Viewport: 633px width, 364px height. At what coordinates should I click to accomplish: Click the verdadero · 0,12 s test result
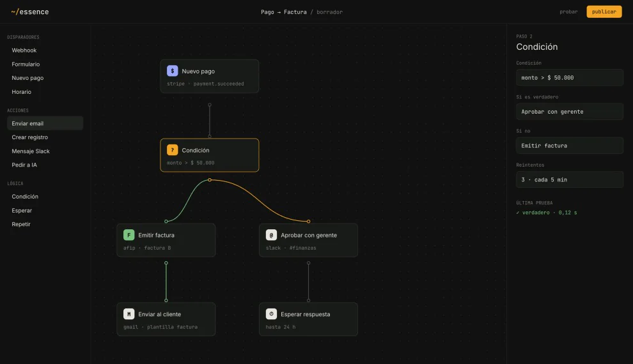(547, 213)
